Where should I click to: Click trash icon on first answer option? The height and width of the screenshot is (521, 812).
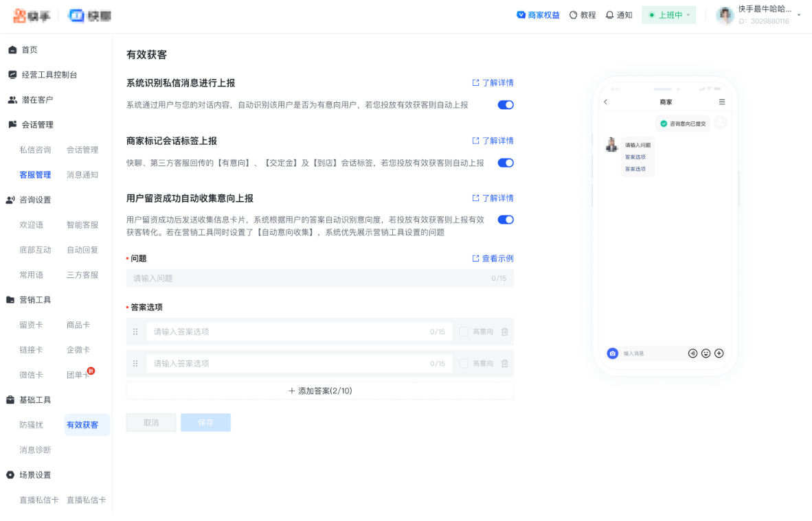[x=505, y=332]
